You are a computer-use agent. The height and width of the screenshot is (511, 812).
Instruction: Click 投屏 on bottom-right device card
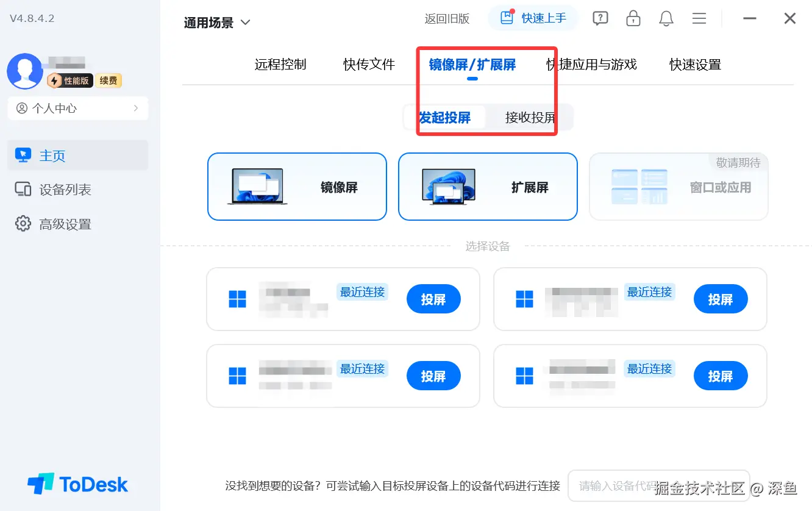721,376
